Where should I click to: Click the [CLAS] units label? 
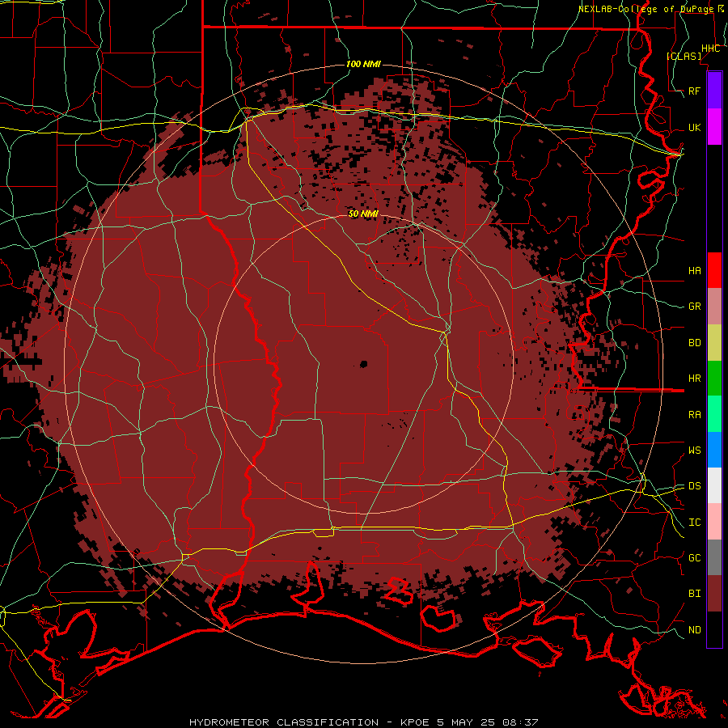coord(684,56)
